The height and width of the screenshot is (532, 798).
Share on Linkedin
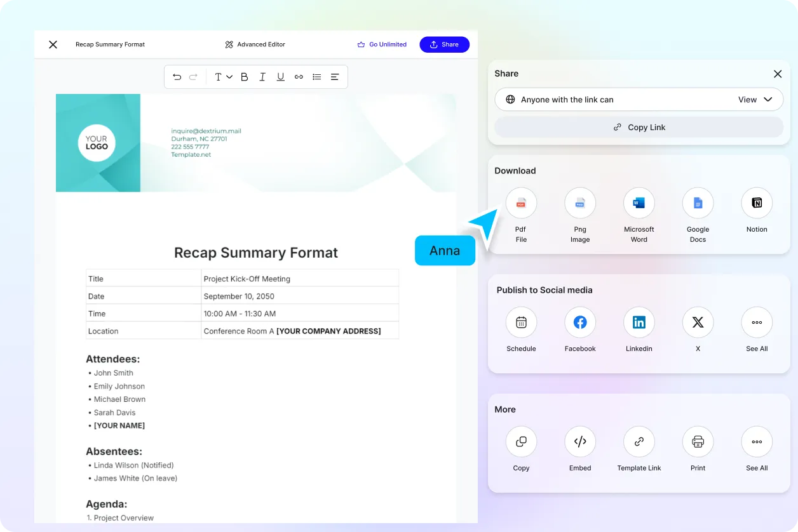[x=639, y=323]
